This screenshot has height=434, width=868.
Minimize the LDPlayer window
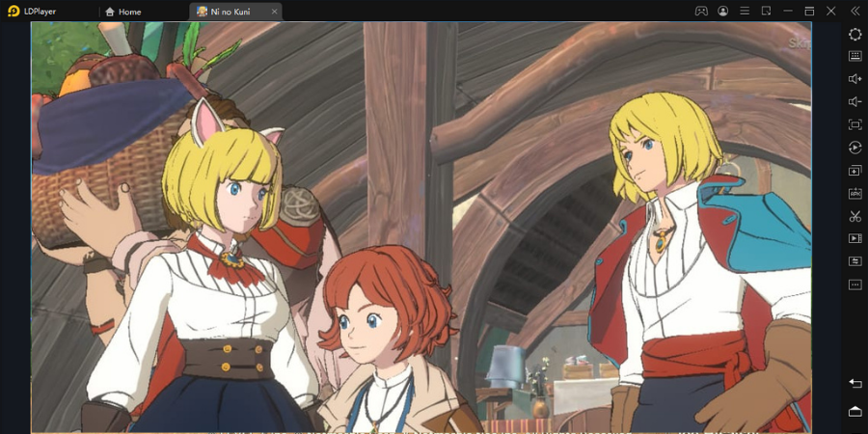[788, 11]
